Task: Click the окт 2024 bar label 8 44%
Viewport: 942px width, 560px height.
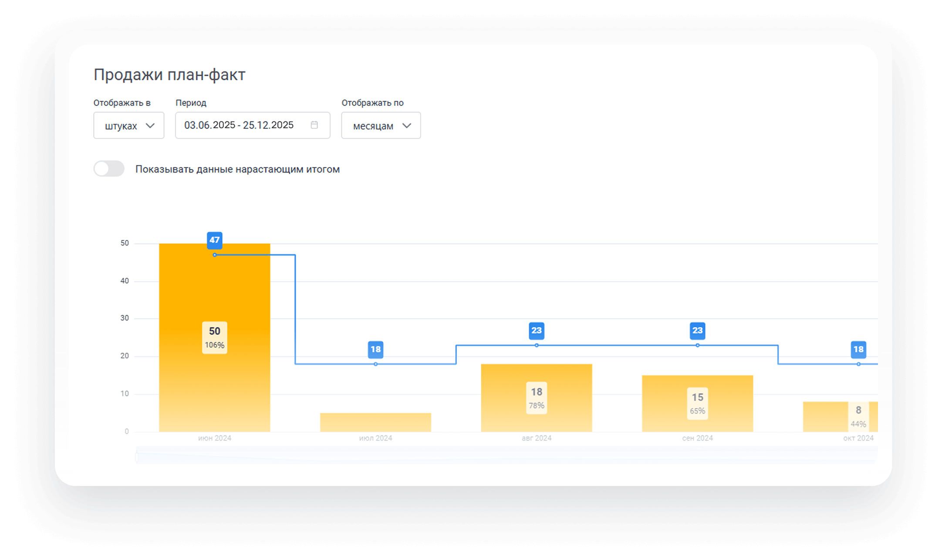Action: tap(858, 416)
